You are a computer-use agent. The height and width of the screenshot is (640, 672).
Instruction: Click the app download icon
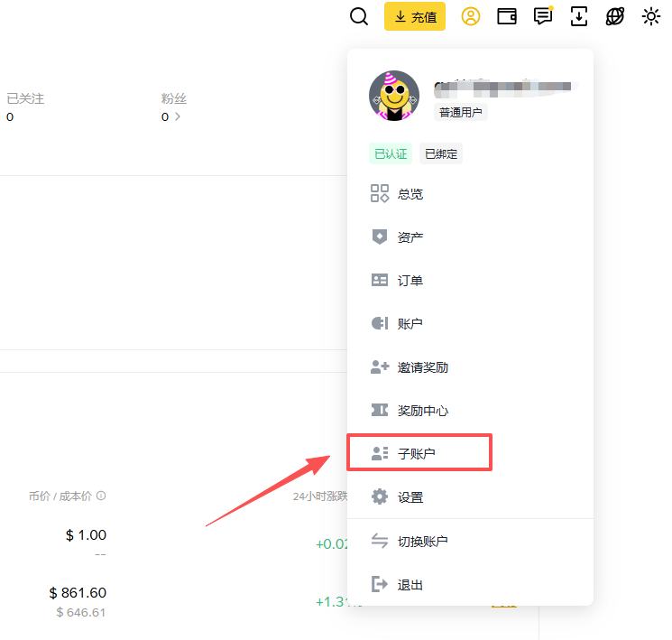click(578, 17)
